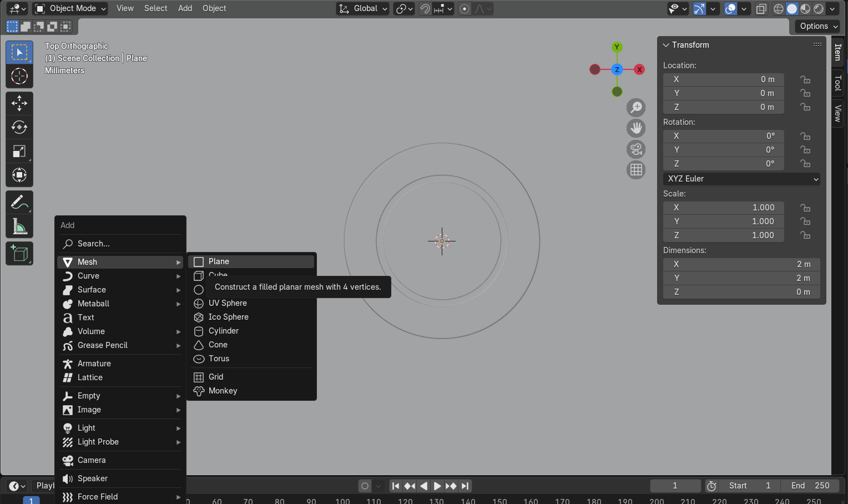Click the Scale X value field
The height and width of the screenshot is (504, 848).
point(723,208)
